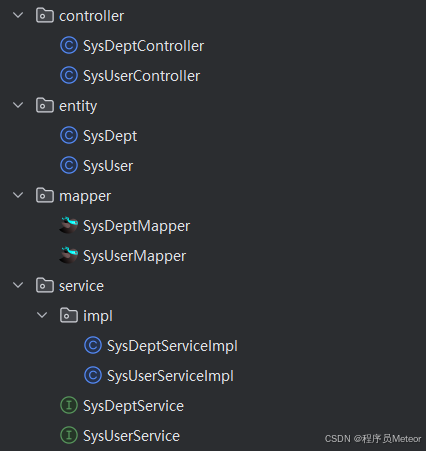426x451 pixels.
Task: Click the SysDeptController class icon
Action: coord(69,46)
